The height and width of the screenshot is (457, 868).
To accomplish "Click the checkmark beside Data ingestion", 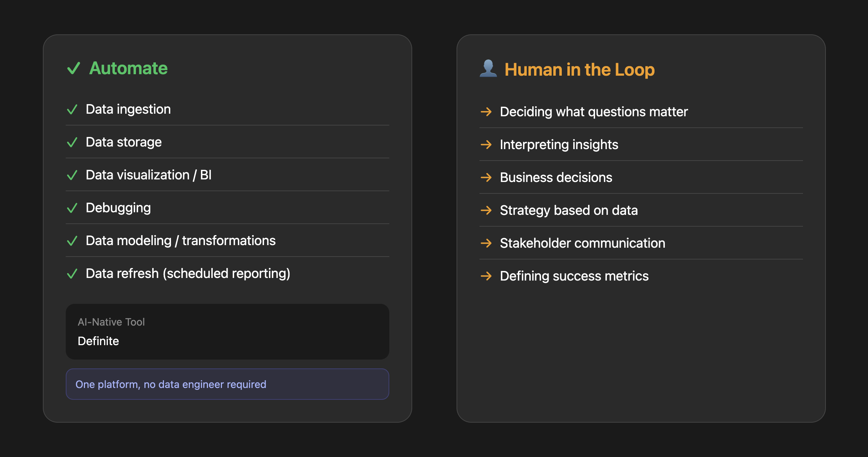I will [72, 109].
